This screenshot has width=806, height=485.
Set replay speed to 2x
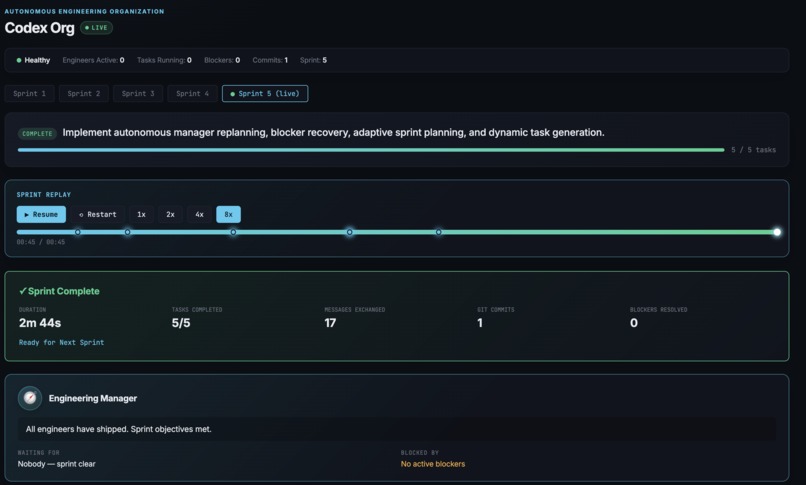pos(170,214)
